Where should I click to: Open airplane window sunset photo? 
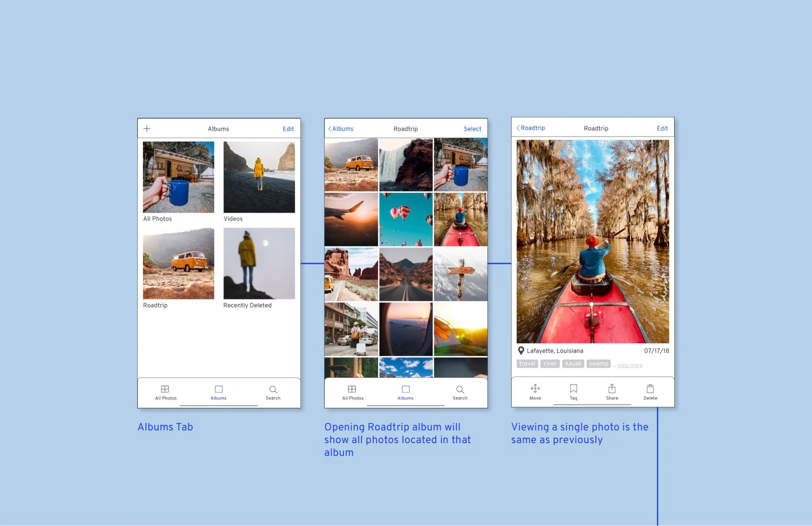(406, 329)
